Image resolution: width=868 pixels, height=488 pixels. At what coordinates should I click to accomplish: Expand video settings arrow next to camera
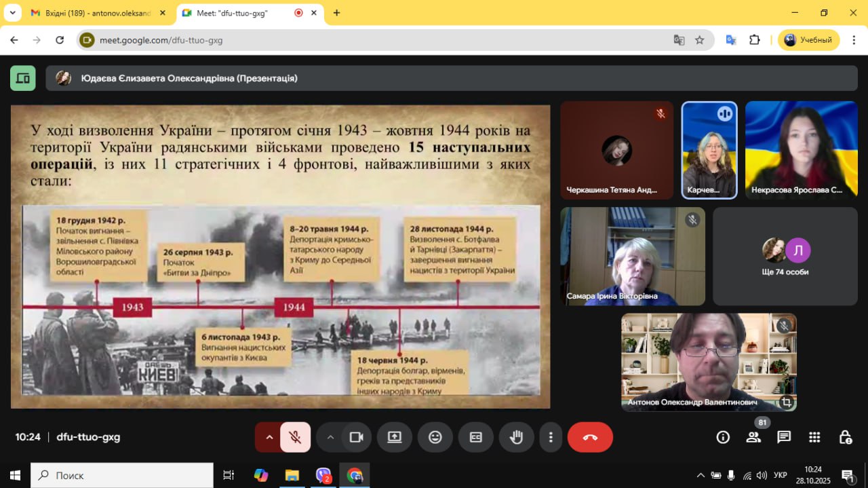point(330,437)
